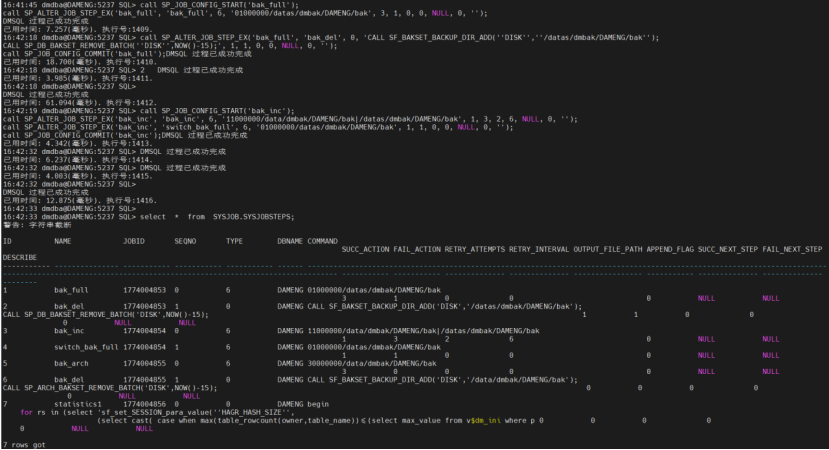Click the select * from SYSJOB.SYSJOBSTEPS query
Viewport: 829px width, 450px height.
click(x=217, y=217)
